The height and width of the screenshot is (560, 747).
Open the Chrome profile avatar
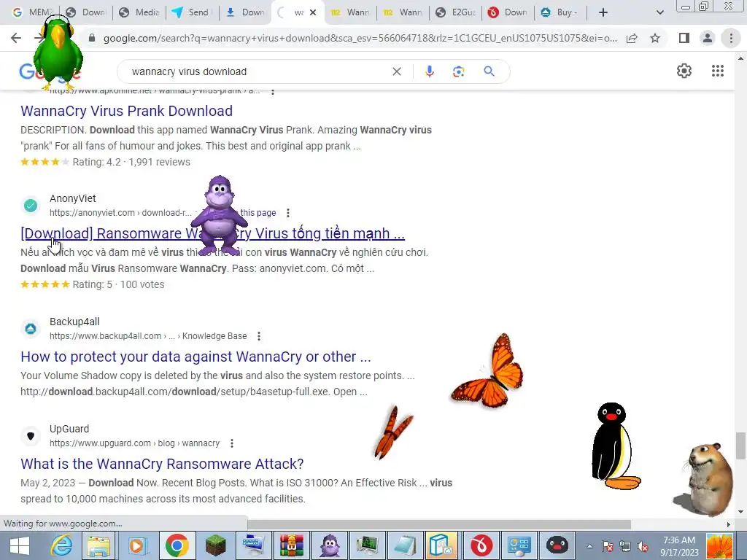pos(708,38)
